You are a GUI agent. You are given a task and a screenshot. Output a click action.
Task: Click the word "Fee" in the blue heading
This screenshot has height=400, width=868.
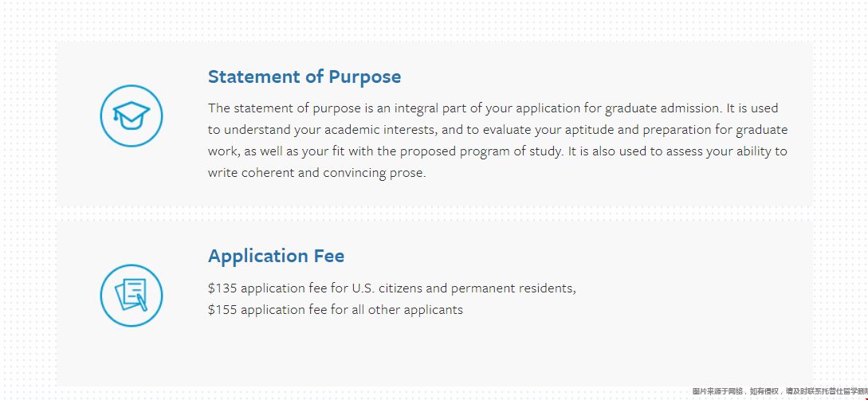[x=329, y=256]
